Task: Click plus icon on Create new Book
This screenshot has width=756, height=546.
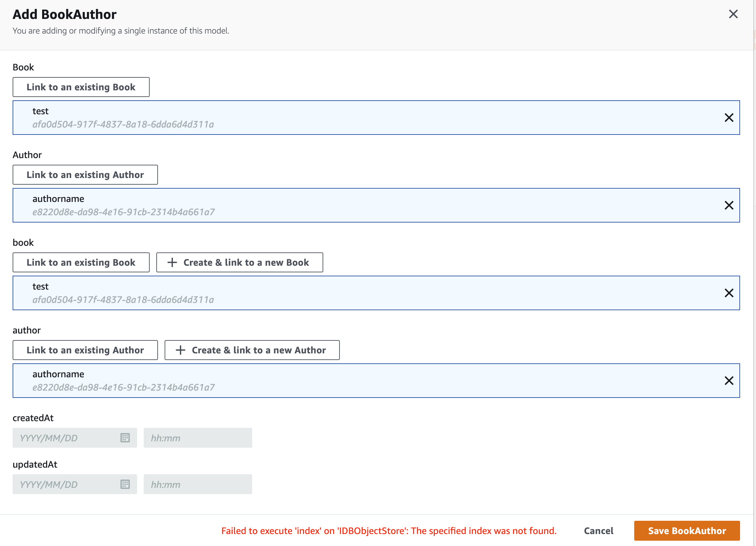Action: click(172, 262)
